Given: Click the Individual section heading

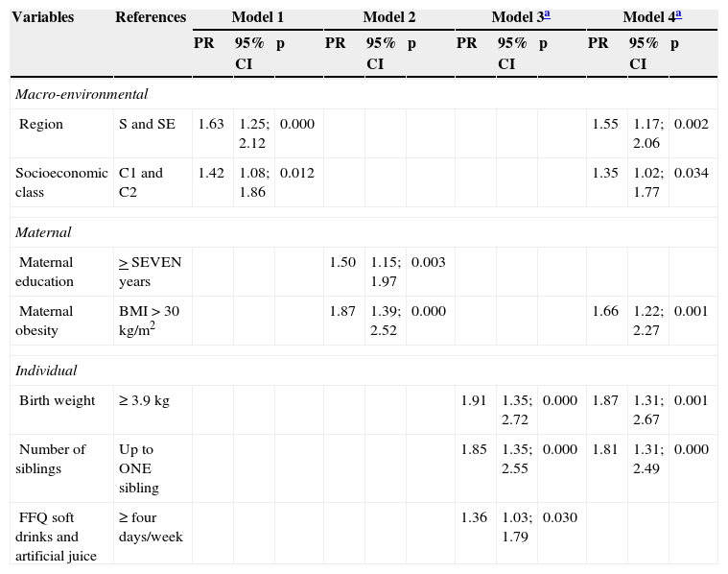Looking at the screenshot, I should (x=46, y=370).
